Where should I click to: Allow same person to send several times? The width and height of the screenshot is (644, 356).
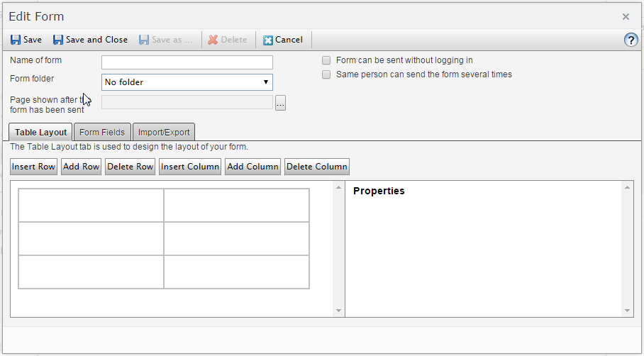[326, 74]
